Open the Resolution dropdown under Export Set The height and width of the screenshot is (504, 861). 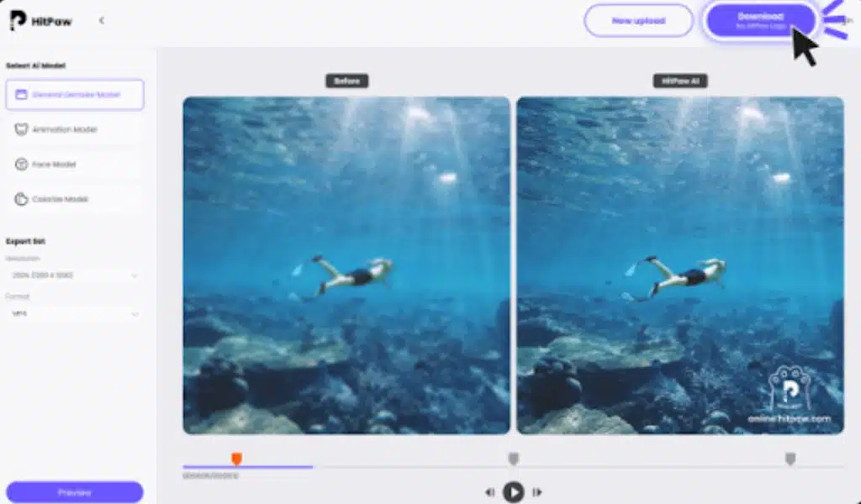click(x=74, y=275)
